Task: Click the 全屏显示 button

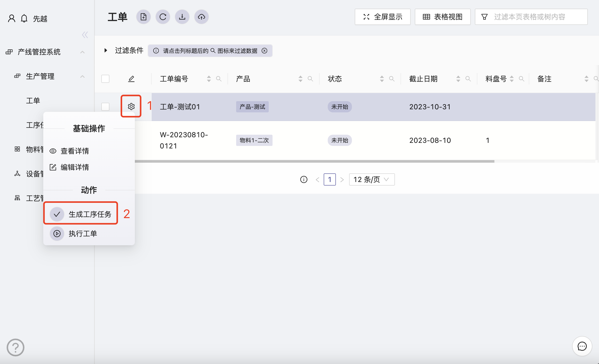Action: click(x=383, y=17)
